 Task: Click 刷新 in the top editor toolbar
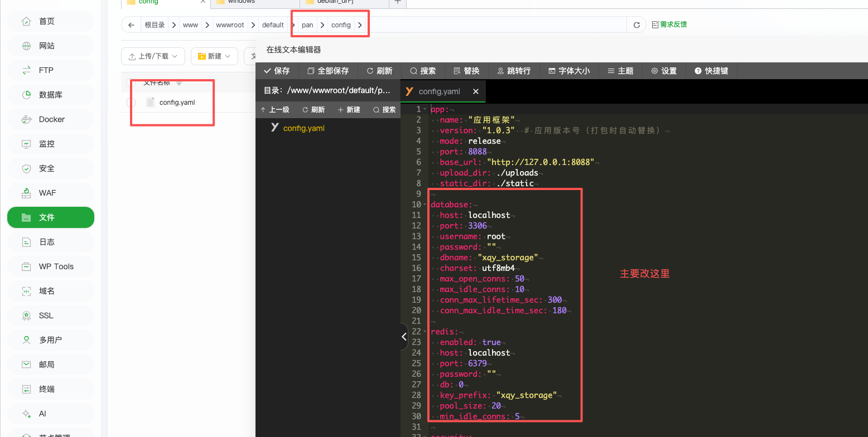[x=379, y=71]
